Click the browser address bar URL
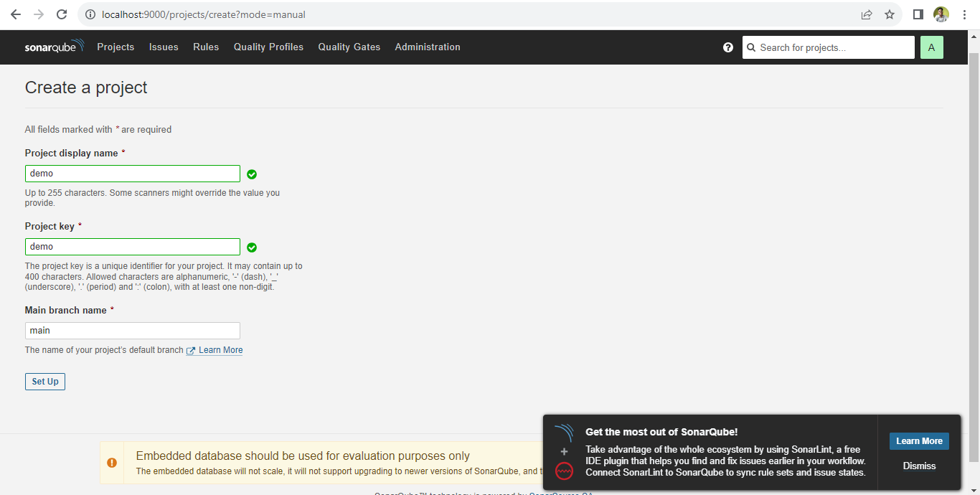Image resolution: width=980 pixels, height=495 pixels. tap(204, 14)
